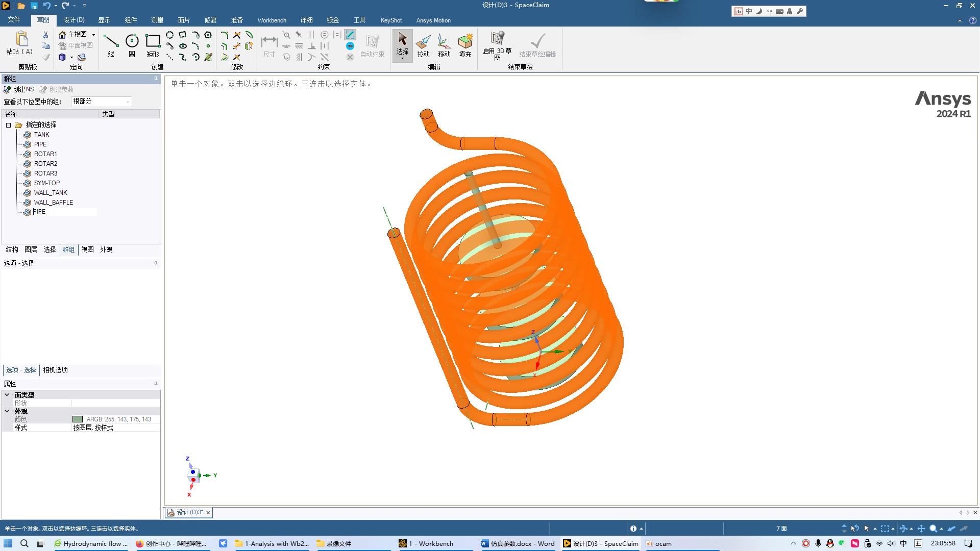Collapse the 指定的选择 folder in tree

pos(9,125)
